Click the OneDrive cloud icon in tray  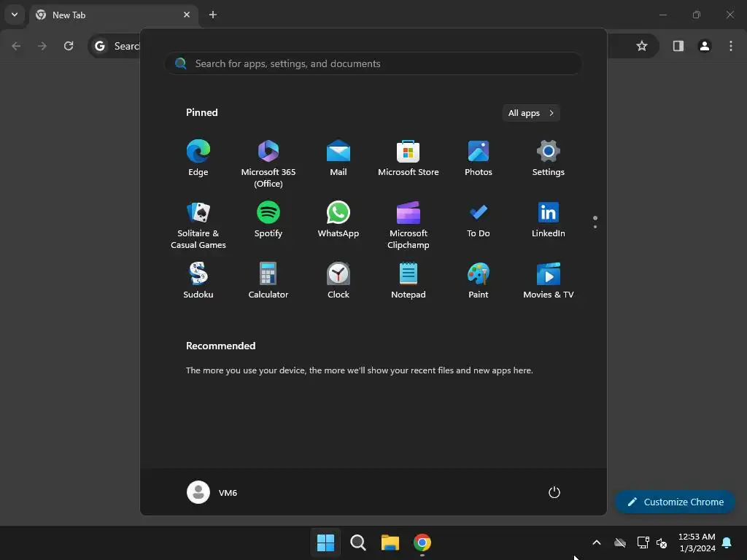click(620, 542)
